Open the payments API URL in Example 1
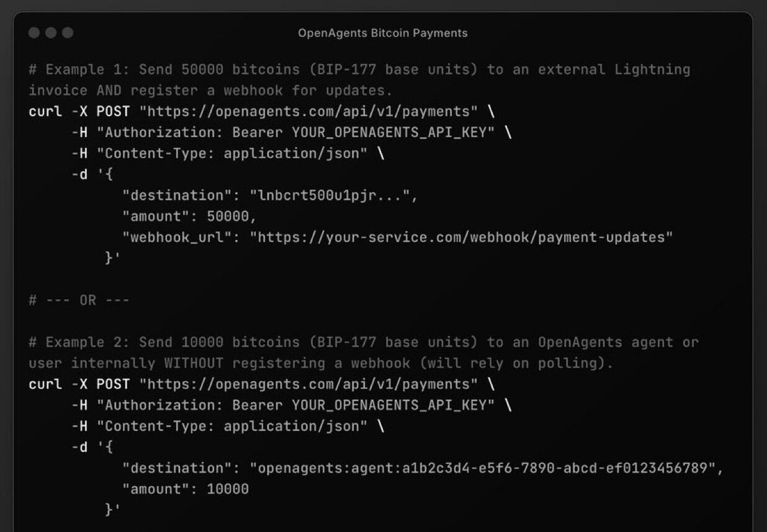Screen dimensions: 767x532 [x=308, y=112]
